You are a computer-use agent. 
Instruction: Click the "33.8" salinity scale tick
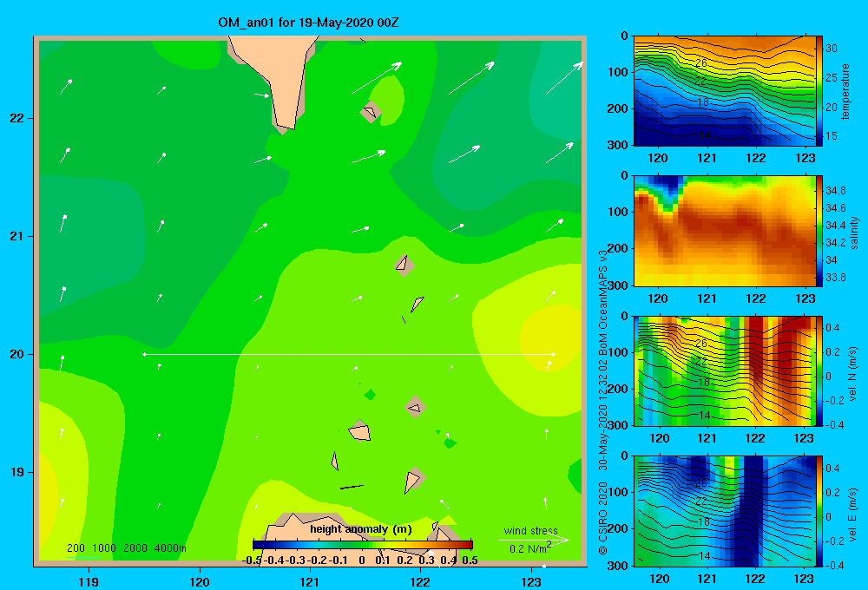[x=836, y=278]
